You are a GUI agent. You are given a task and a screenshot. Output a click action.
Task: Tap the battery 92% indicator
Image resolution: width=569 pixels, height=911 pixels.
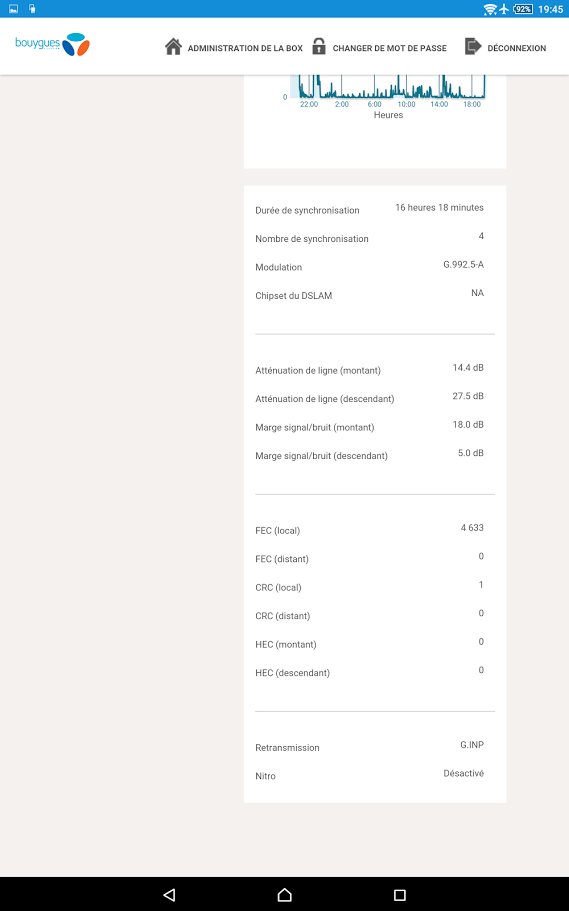523,9
